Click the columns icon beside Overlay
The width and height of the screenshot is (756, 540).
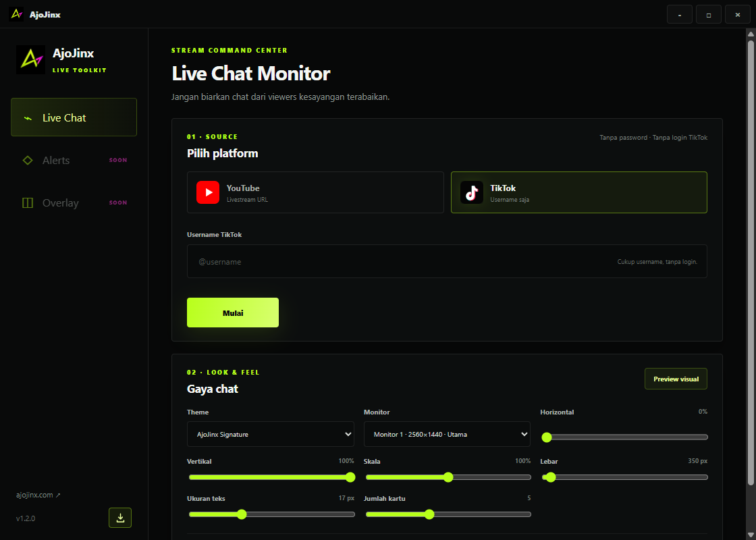pyautogui.click(x=28, y=202)
